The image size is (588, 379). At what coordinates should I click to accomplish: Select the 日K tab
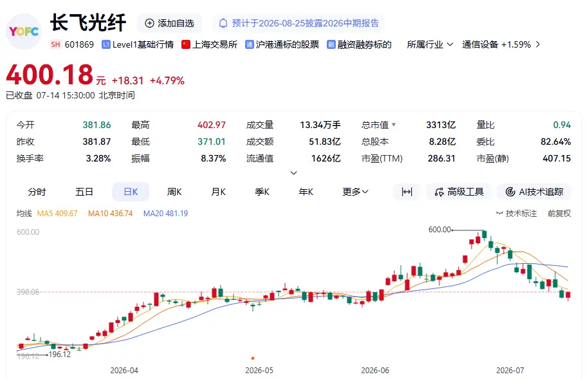[131, 192]
